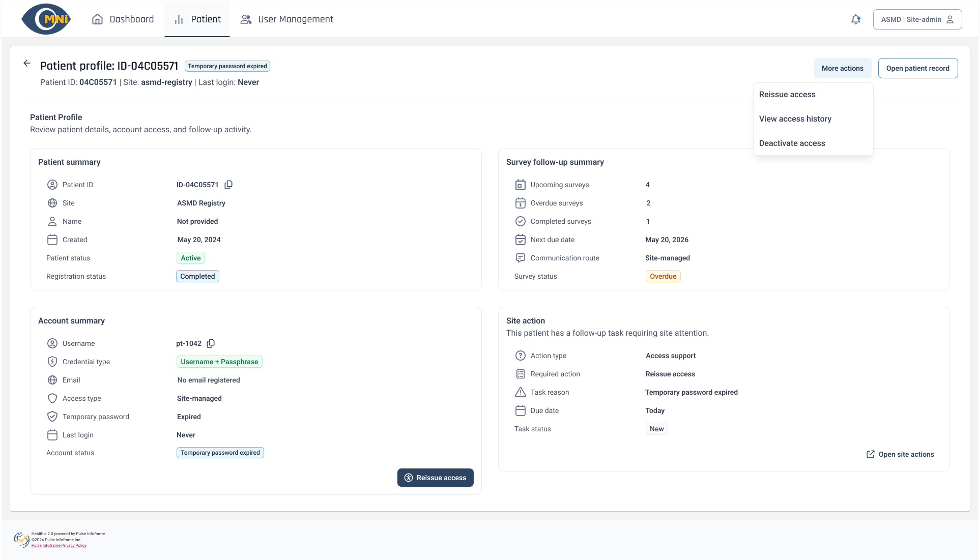Image resolution: width=980 pixels, height=560 pixels.
Task: Go to the Dashboard tab
Action: pos(123,19)
